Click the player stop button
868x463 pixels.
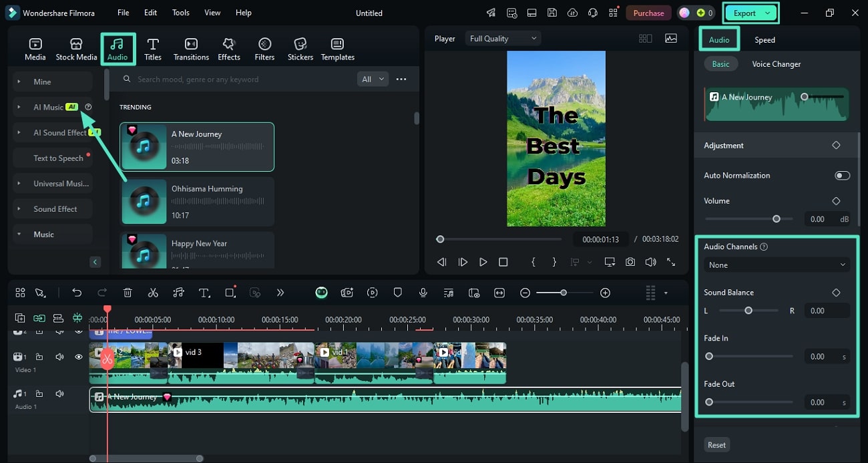pyautogui.click(x=503, y=263)
